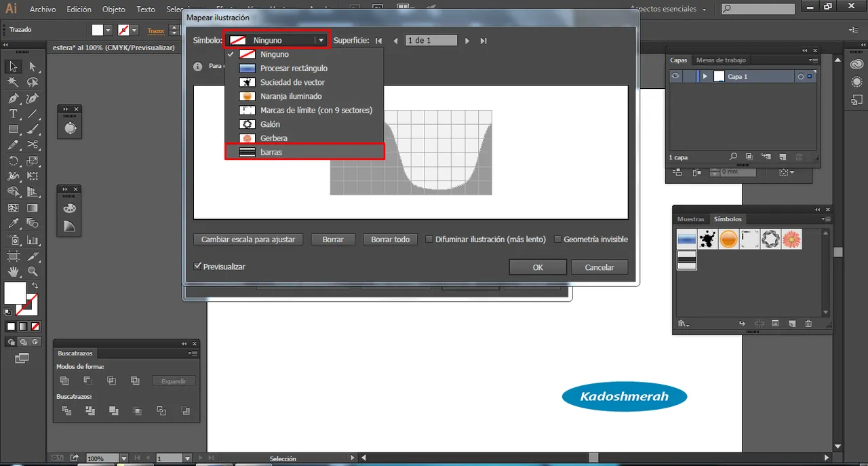868x466 pixels.
Task: Choose Suciedad de vector symbol entry
Action: click(304, 82)
